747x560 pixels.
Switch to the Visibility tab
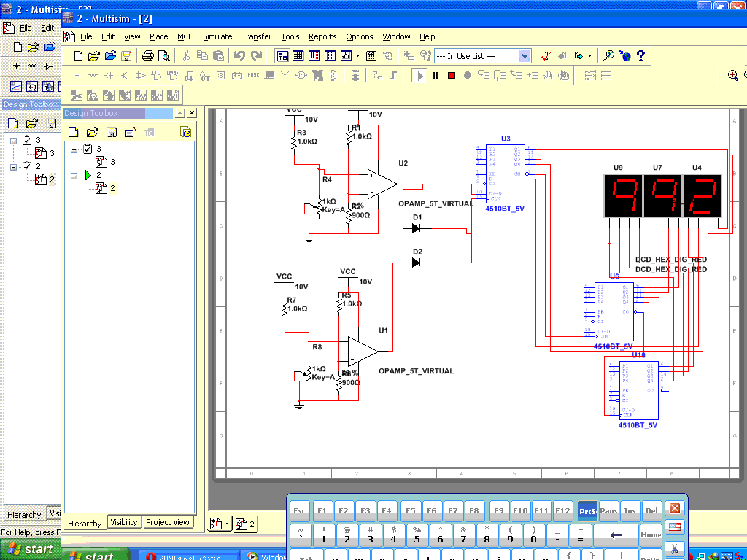click(124, 522)
